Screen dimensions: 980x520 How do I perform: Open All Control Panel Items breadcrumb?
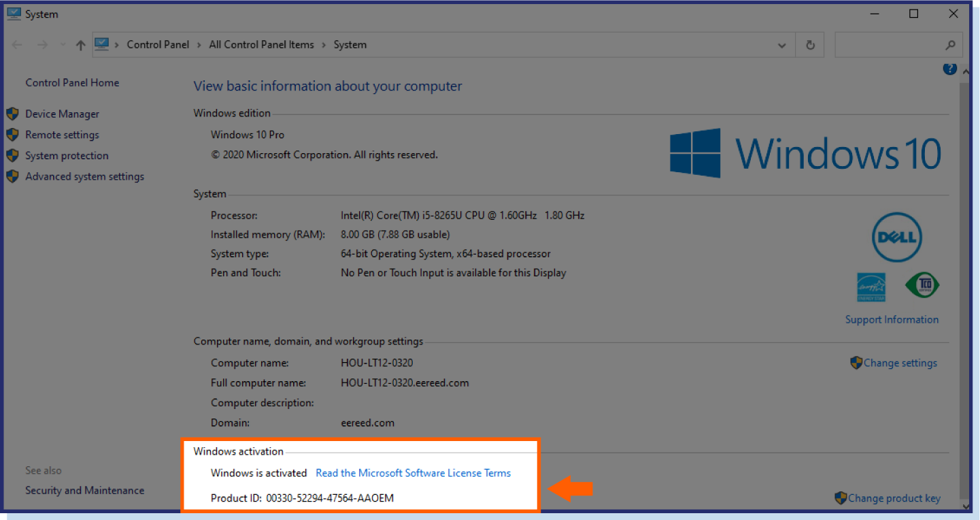(x=261, y=45)
